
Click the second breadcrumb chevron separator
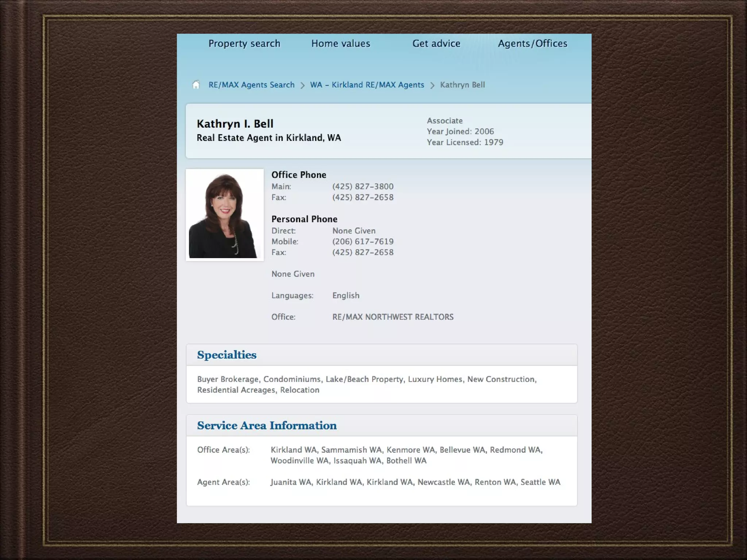(432, 85)
